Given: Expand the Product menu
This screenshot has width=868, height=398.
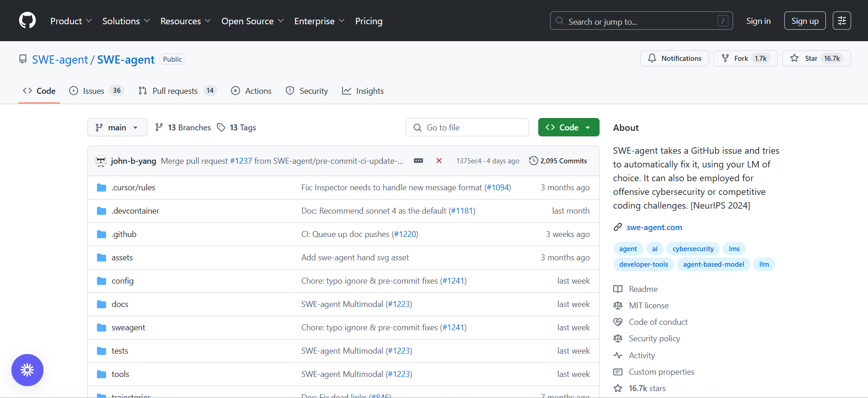Looking at the screenshot, I should 71,21.
